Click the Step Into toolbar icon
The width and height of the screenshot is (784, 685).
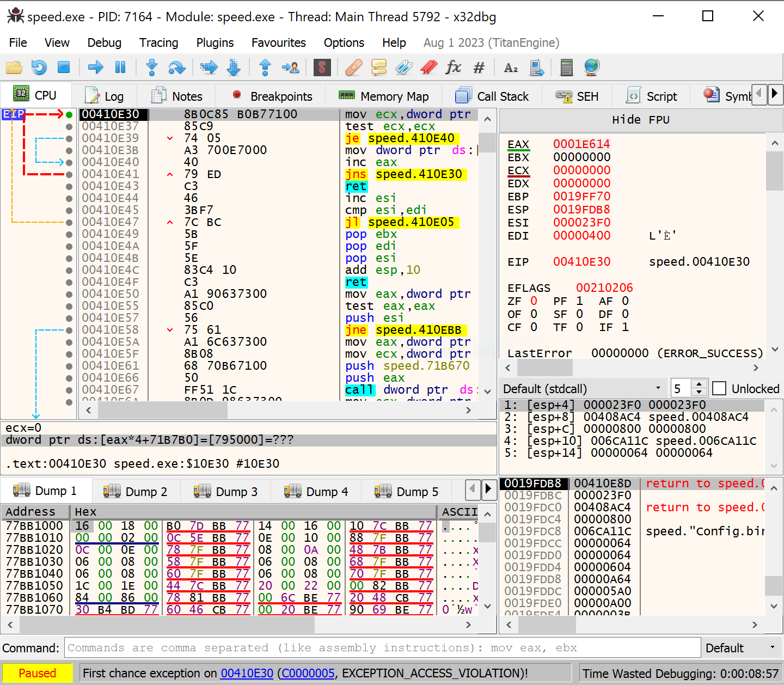(x=152, y=68)
